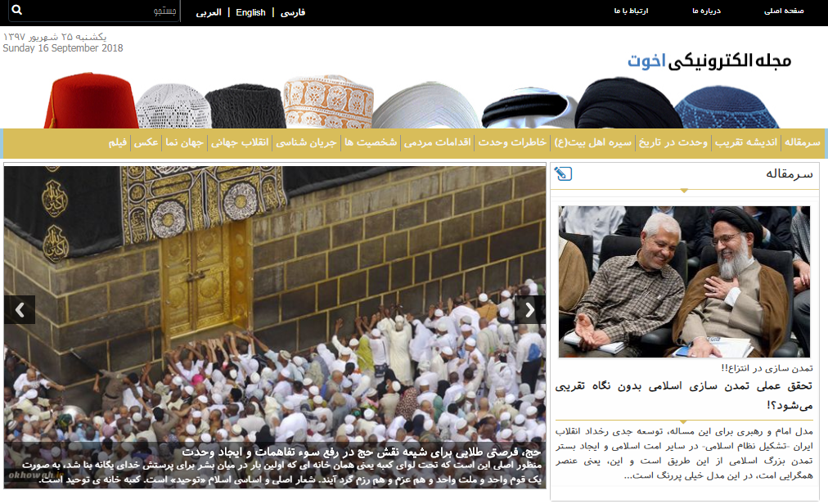Viewport: 828px width, 504px height.
Task: Open عکس navigation tab
Action: tap(146, 142)
